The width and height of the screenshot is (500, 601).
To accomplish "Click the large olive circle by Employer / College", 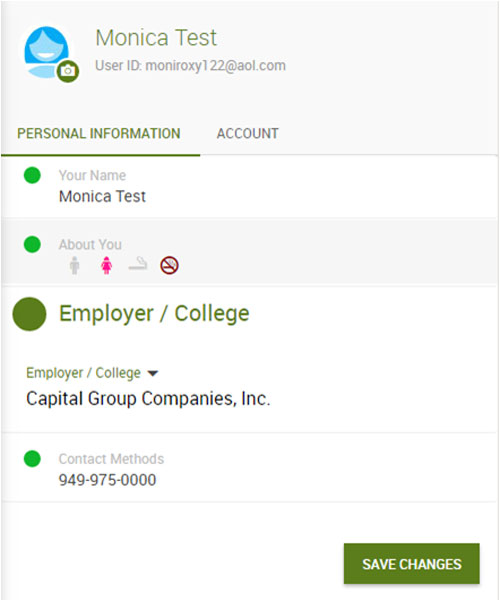I will (x=30, y=314).
